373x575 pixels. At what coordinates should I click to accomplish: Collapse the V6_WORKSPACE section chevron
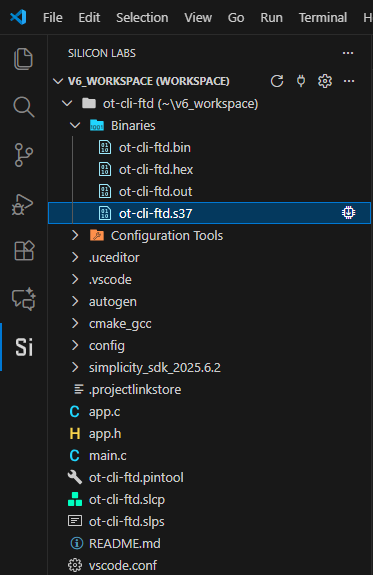click(58, 81)
